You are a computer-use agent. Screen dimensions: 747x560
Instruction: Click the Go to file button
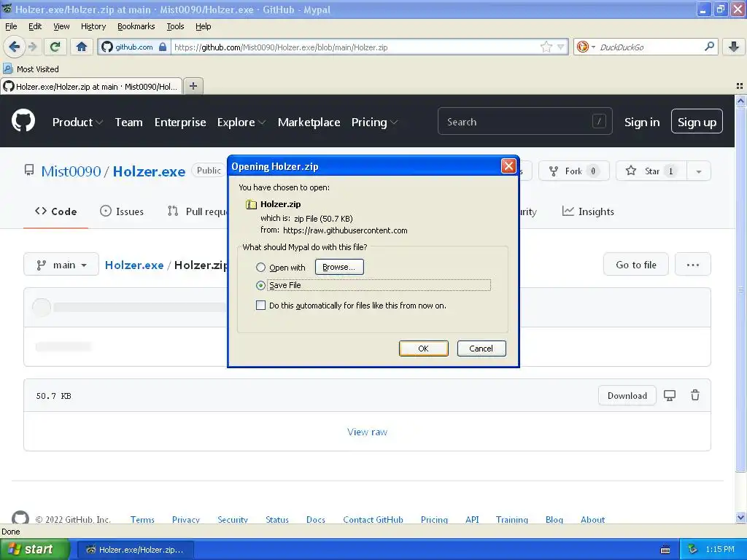pyautogui.click(x=636, y=265)
